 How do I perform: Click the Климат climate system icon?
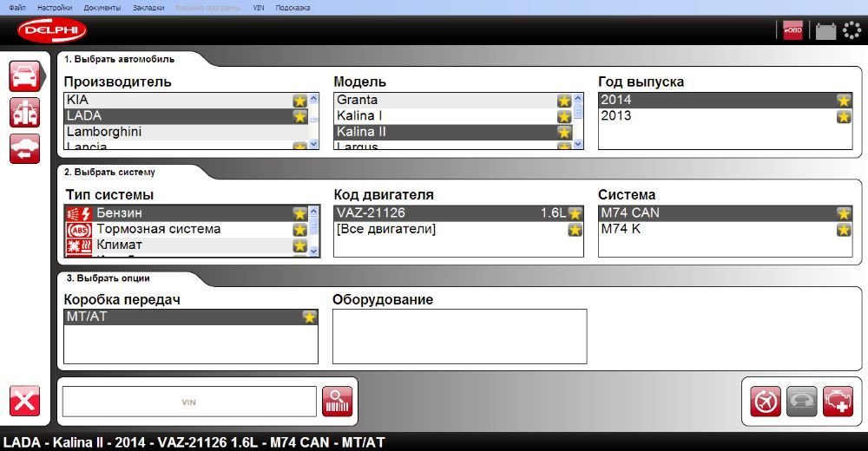pos(79,245)
